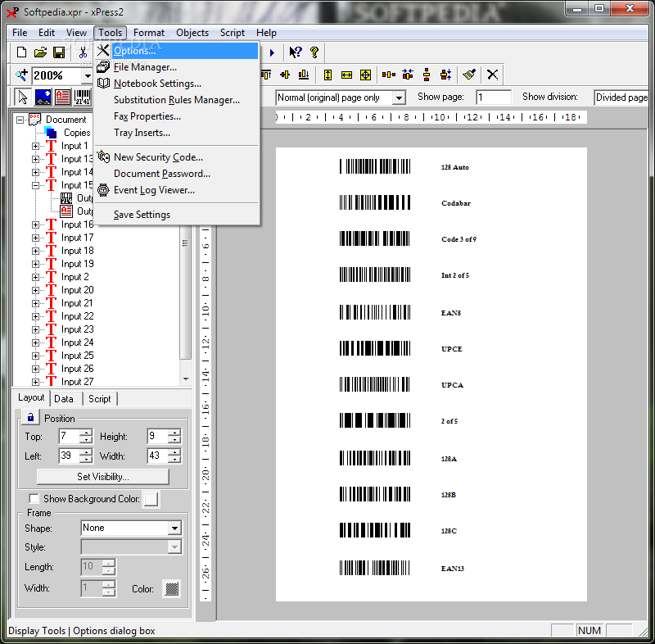The image size is (655, 644).
Task: Select the text object tool
Action: [x=63, y=97]
